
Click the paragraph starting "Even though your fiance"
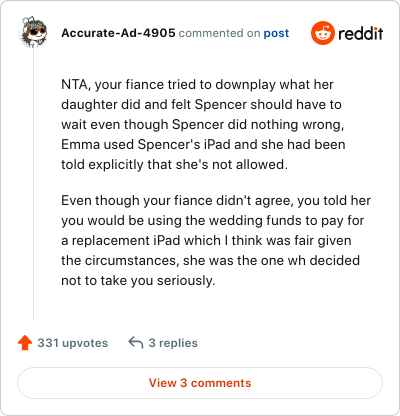[x=216, y=240]
